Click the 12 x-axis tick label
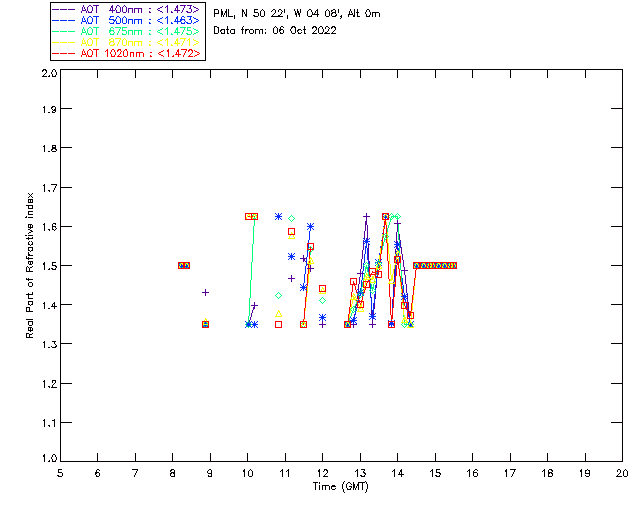Viewport: 640px width, 512px height. [322, 473]
